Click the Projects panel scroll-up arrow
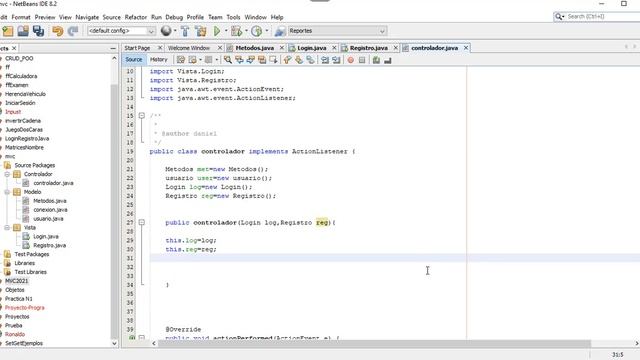 (x=114, y=58)
